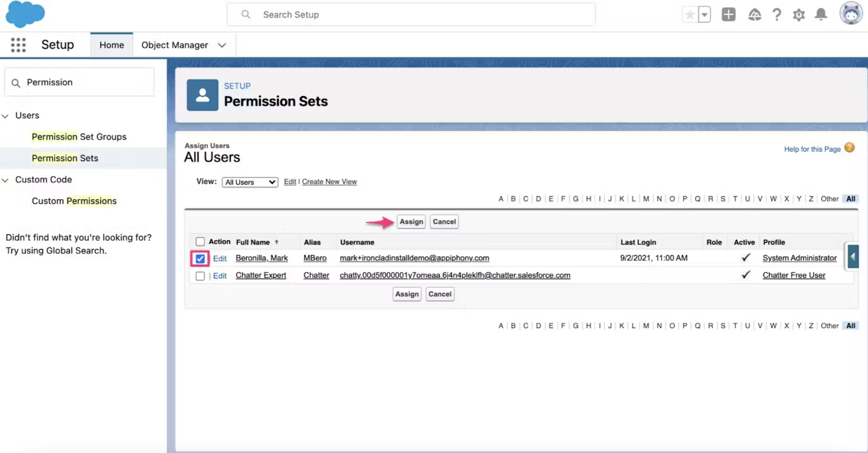Viewport: 868px width, 453px height.
Task: Filter by Other in top index
Action: [830, 199]
